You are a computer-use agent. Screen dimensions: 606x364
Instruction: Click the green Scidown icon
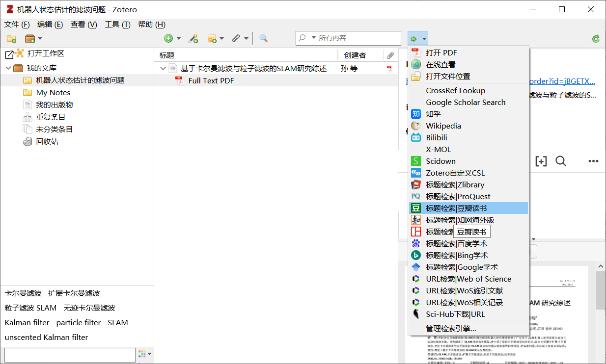(416, 161)
